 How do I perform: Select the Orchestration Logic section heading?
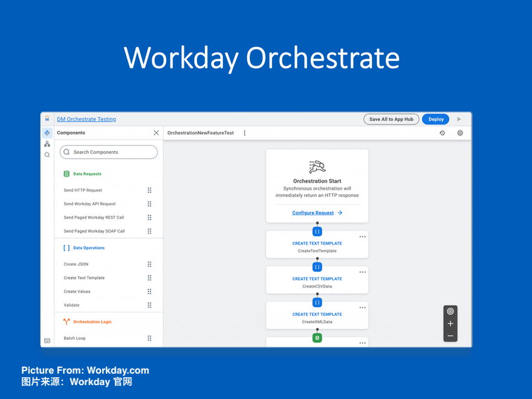point(92,322)
